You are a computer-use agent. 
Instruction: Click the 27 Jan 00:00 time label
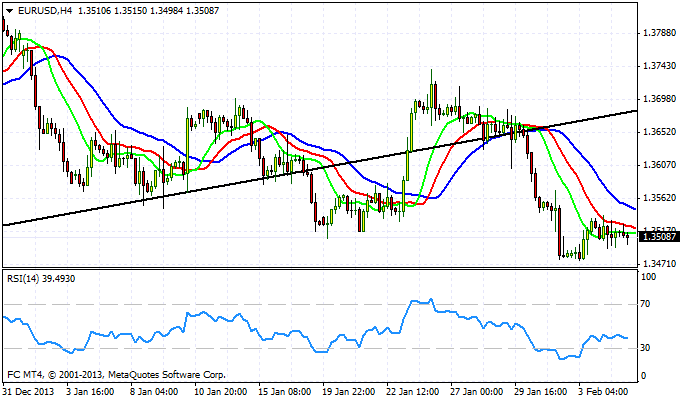(477, 391)
